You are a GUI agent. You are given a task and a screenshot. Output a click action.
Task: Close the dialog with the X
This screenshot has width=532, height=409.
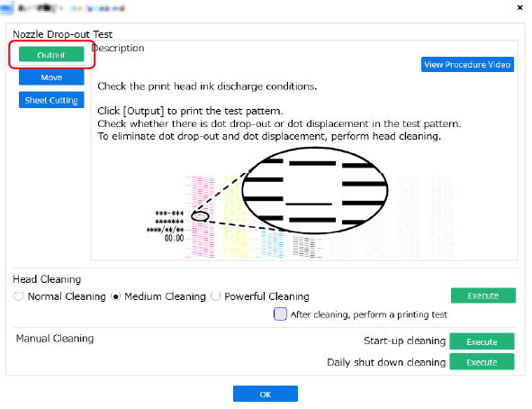tap(519, 7)
